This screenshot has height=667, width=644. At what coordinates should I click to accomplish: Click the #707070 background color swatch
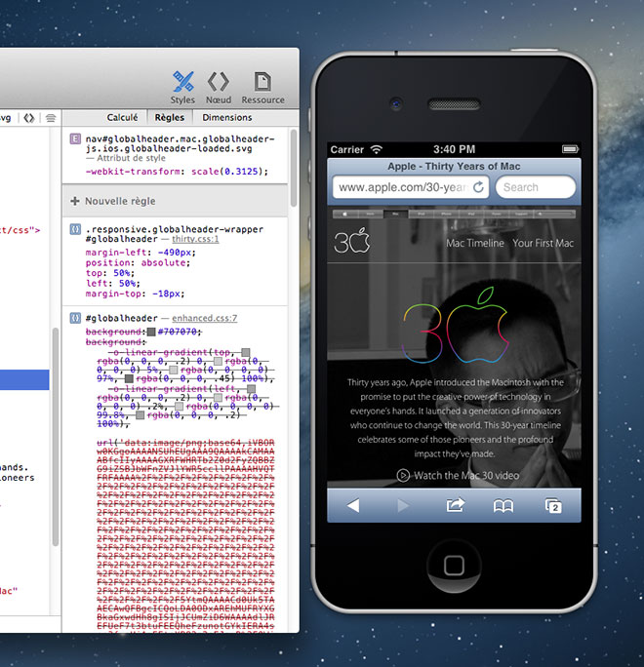151,332
